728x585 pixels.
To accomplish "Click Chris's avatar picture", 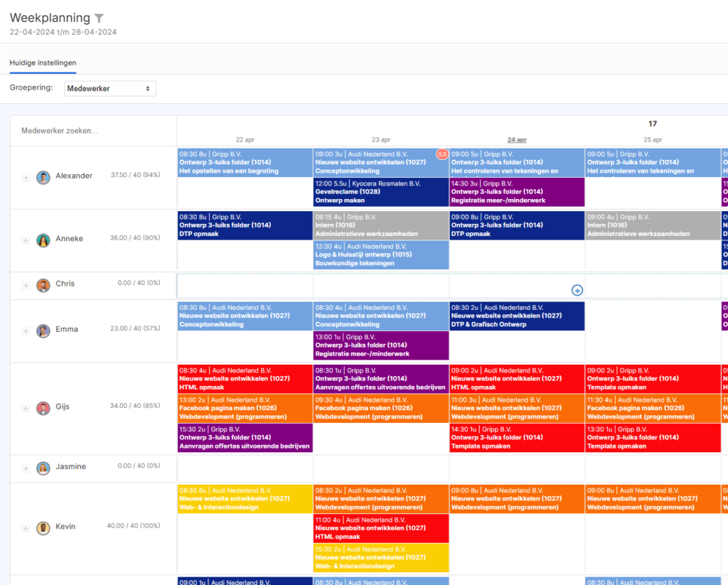I will point(43,286).
